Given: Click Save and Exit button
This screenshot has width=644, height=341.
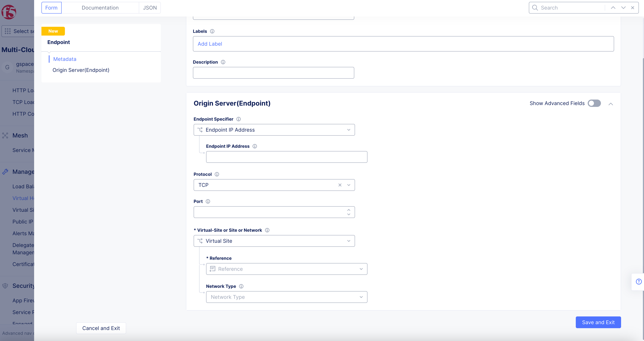Looking at the screenshot, I should (598, 322).
